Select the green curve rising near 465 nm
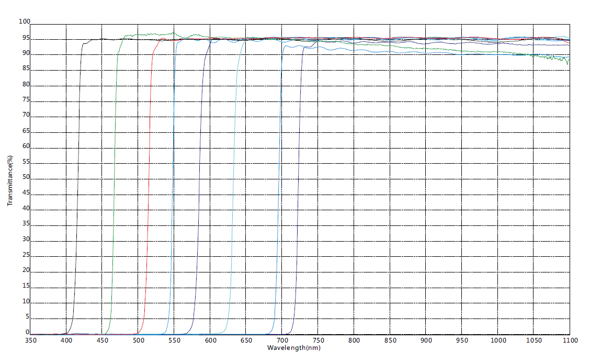This screenshot has height=364, width=590. (114, 178)
